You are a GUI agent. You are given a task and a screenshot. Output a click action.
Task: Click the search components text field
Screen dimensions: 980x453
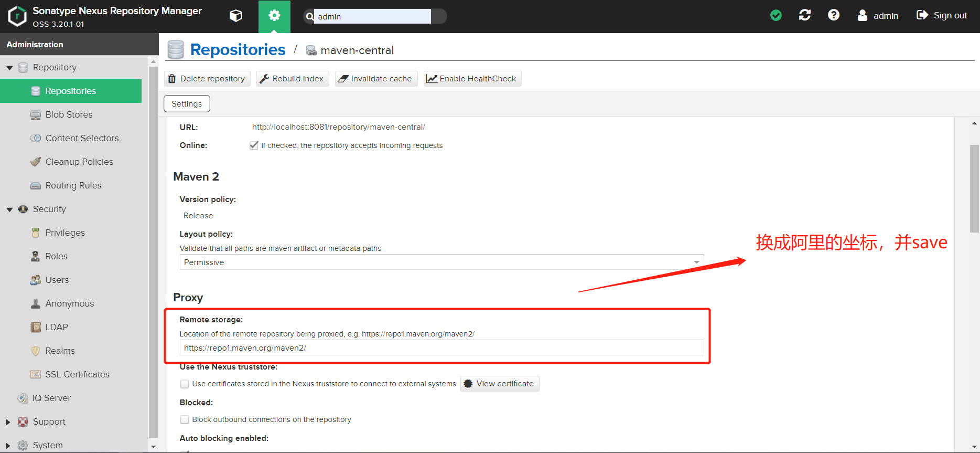tap(372, 16)
